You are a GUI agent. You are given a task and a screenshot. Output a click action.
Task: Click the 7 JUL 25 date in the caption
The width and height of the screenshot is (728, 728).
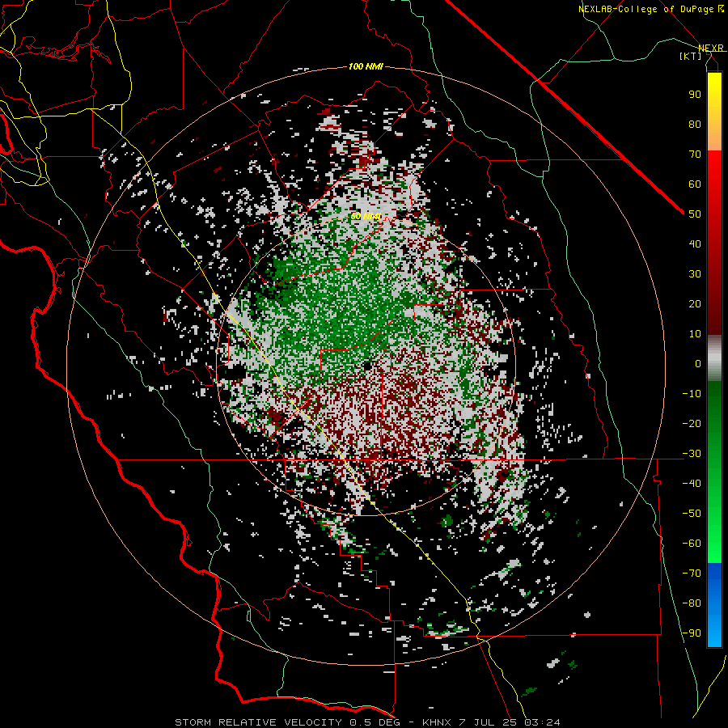[x=488, y=722]
